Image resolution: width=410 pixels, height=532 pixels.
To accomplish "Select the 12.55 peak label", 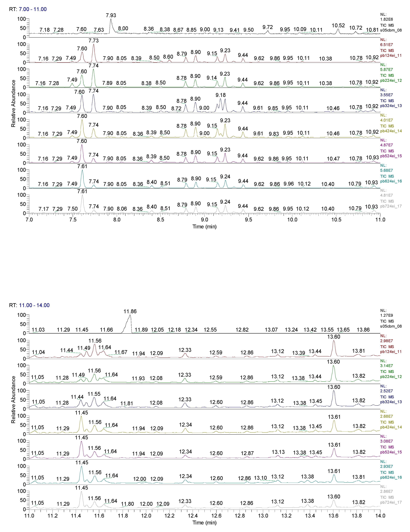I will click(210, 330).
